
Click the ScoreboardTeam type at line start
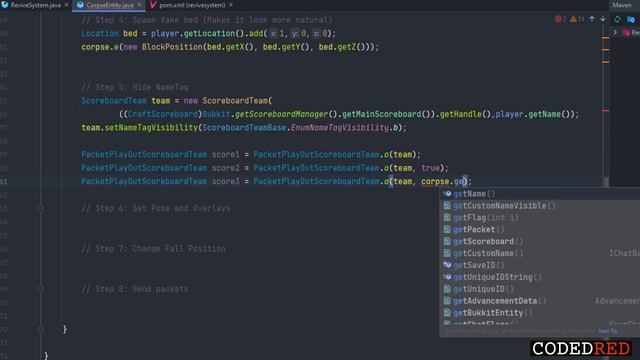(x=113, y=100)
